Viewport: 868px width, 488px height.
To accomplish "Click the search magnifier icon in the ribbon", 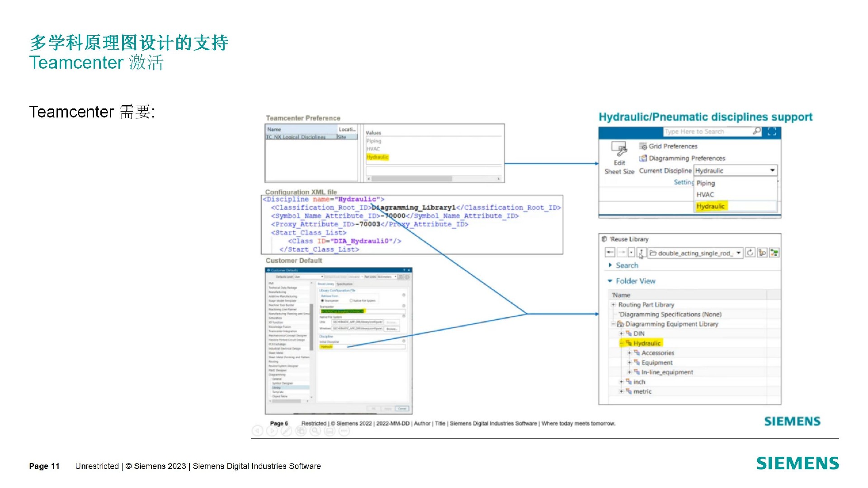I will tap(756, 131).
